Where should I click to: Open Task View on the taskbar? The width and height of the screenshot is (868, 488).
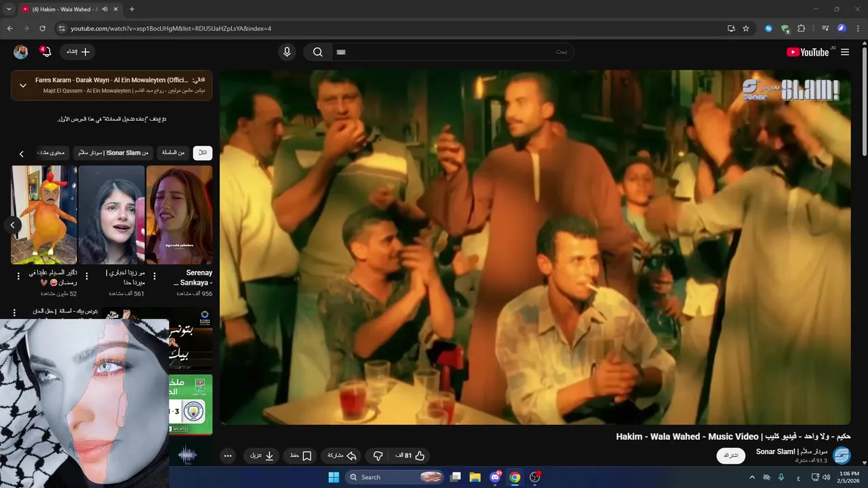pos(456,477)
